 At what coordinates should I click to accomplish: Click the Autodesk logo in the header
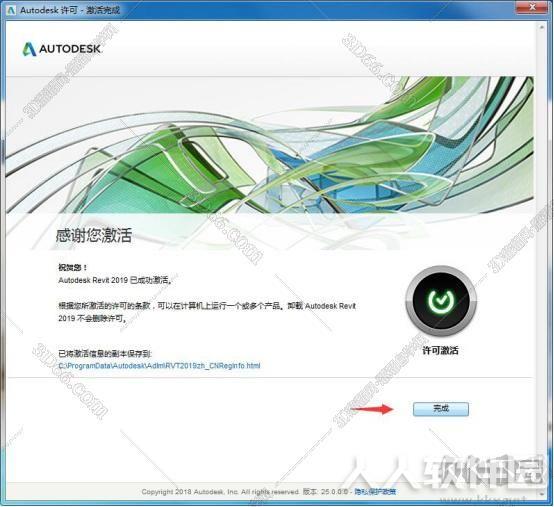(x=62, y=49)
